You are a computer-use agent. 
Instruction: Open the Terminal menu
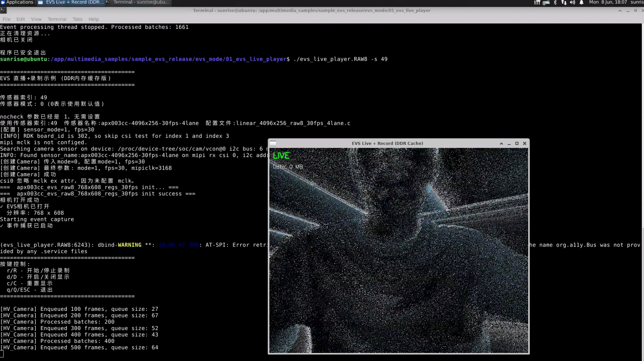click(x=57, y=19)
